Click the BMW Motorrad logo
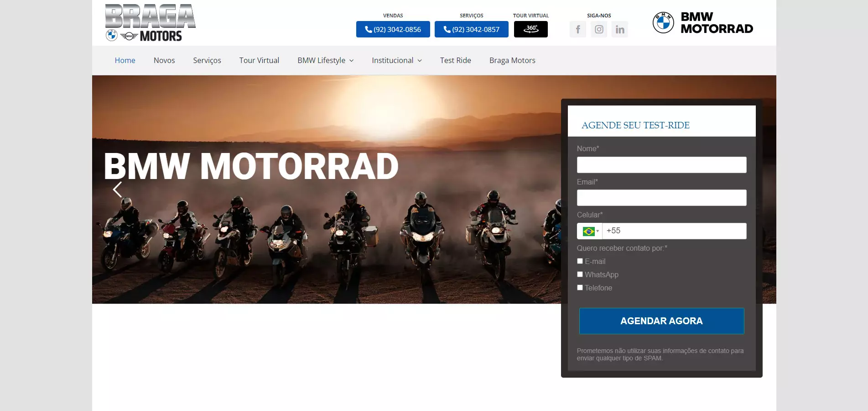This screenshot has height=411, width=868. [x=703, y=23]
